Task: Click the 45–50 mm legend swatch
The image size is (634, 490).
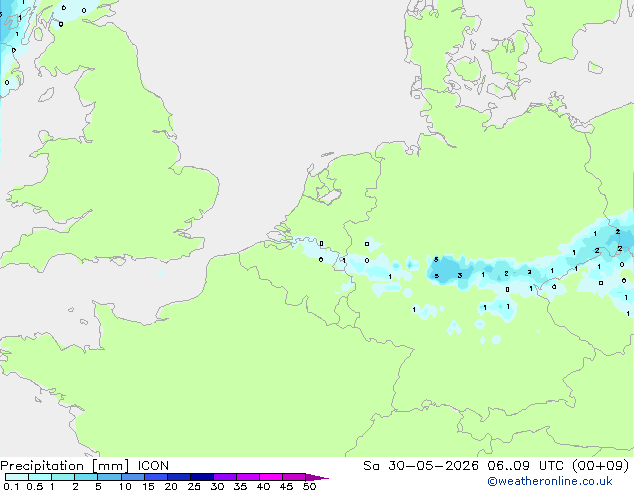Action: point(294,477)
